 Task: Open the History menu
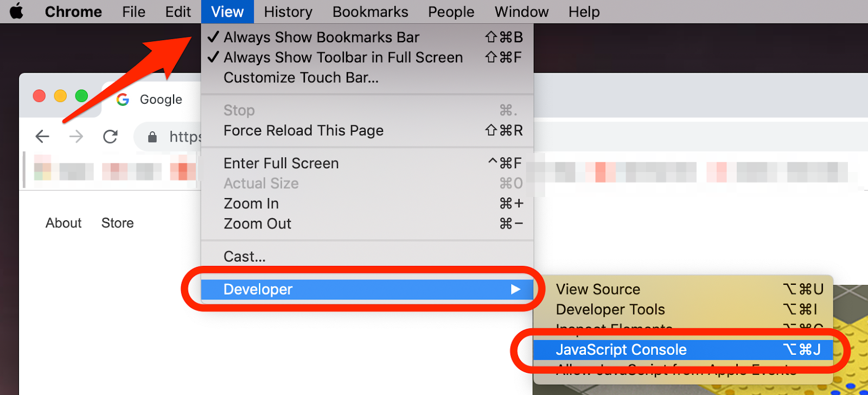click(x=288, y=11)
